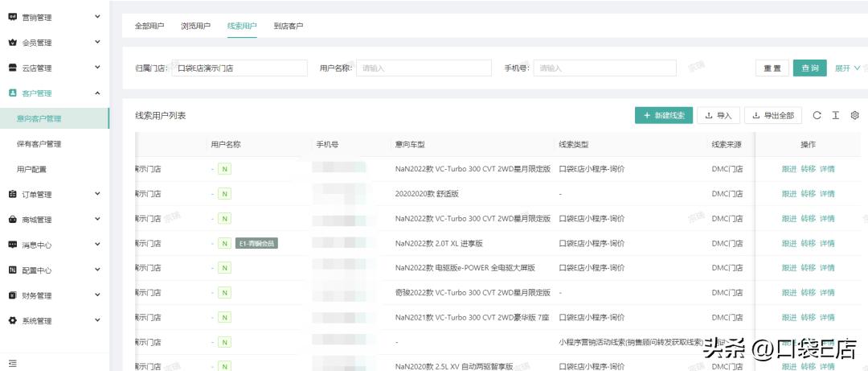Click 详情 in the 2WD豪华版 7座 row
The width and height of the screenshot is (868, 371).
(827, 318)
